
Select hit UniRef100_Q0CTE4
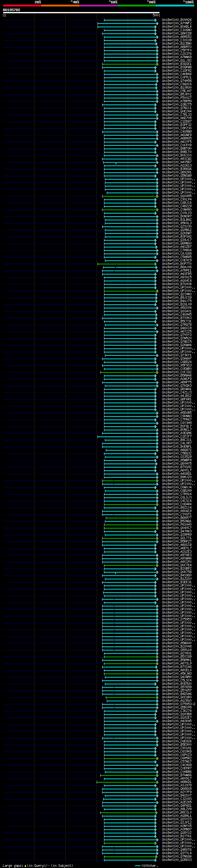(x=176, y=565)
